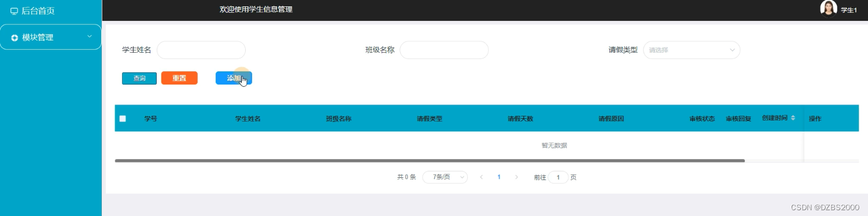Click the 操作 column header
Image resolution: width=868 pixels, height=216 pixels.
coord(815,119)
